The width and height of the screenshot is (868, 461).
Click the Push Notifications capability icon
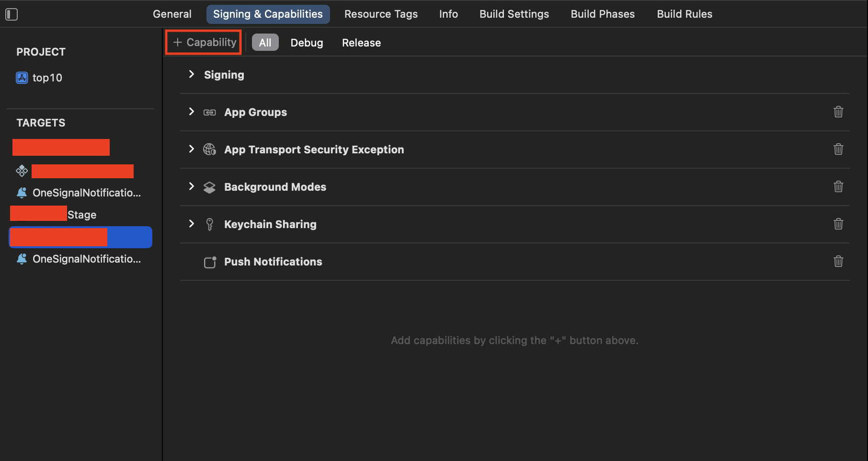[210, 262]
